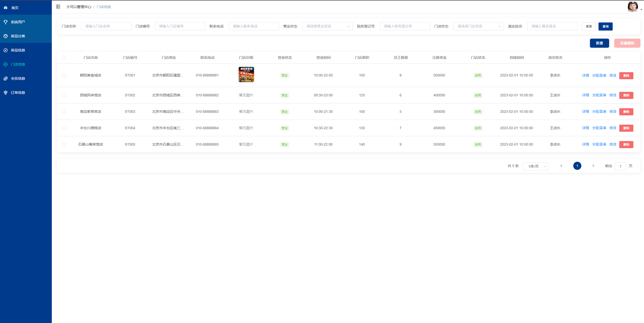The width and height of the screenshot is (644, 323).
Task: Click the 门店名称 search input
Action: (x=106, y=26)
